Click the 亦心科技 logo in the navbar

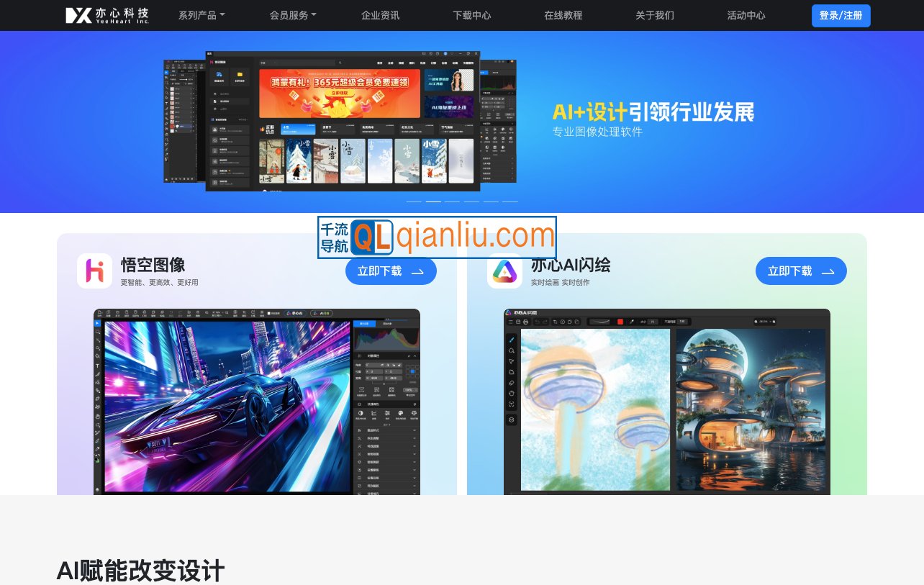107,15
